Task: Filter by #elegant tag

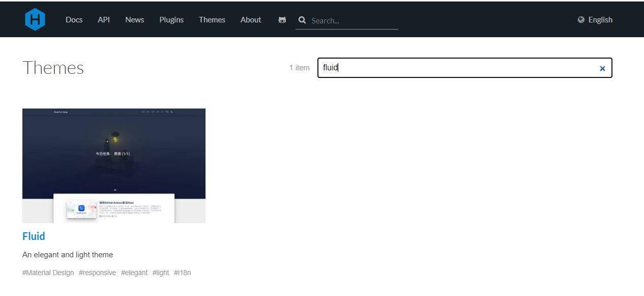Action: (x=134, y=273)
